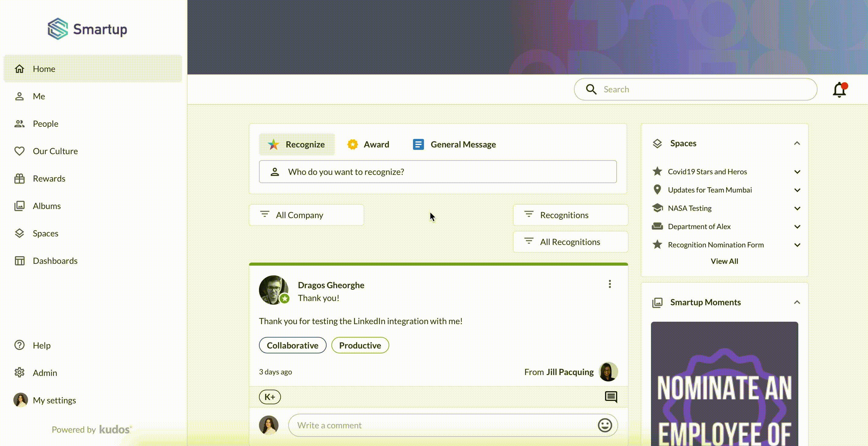Click Recognition Nomination Form star icon

[657, 244]
